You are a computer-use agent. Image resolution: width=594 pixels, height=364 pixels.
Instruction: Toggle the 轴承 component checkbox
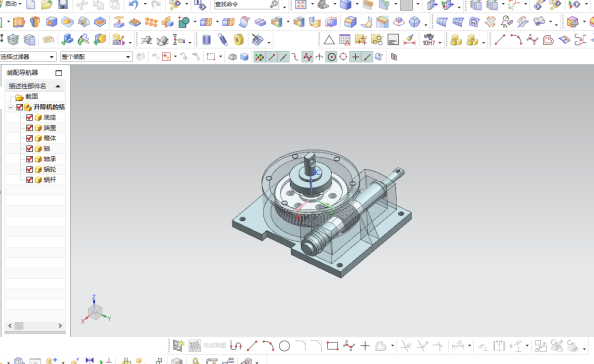29,159
